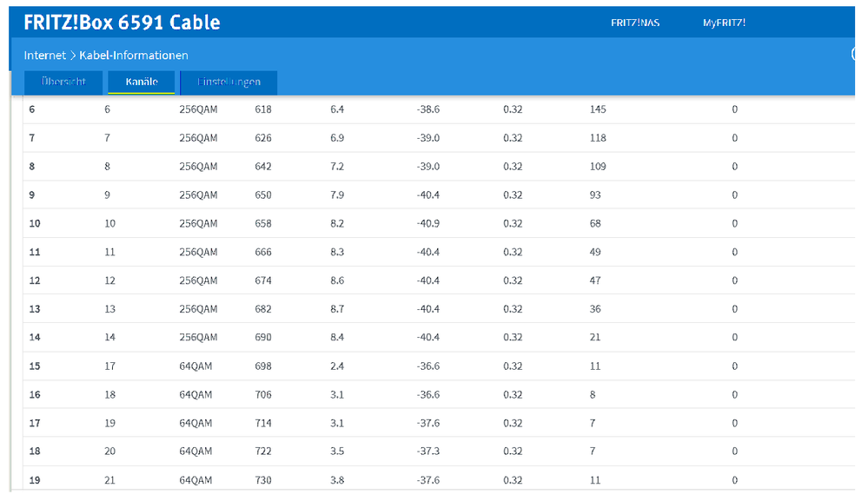Viewport: 868px width, 501px height.
Task: Click 64QAM in the 730 frequency row
Action: tap(195, 480)
